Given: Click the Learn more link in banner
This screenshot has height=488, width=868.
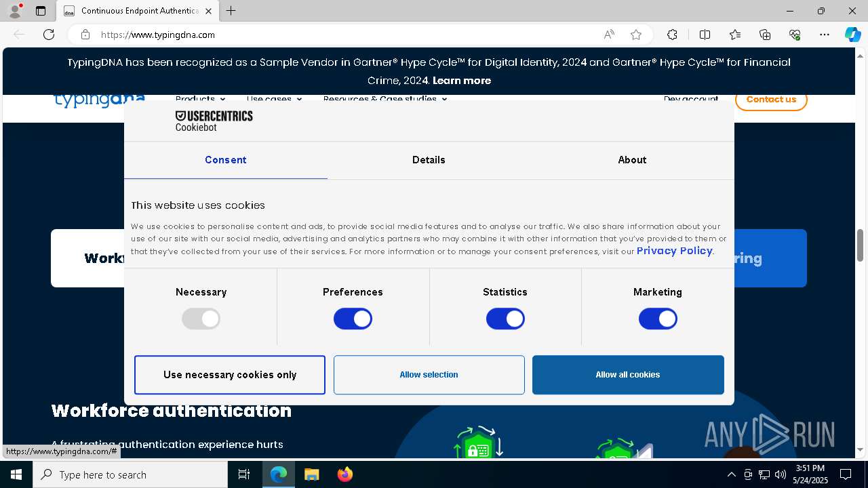Looking at the screenshot, I should [462, 81].
